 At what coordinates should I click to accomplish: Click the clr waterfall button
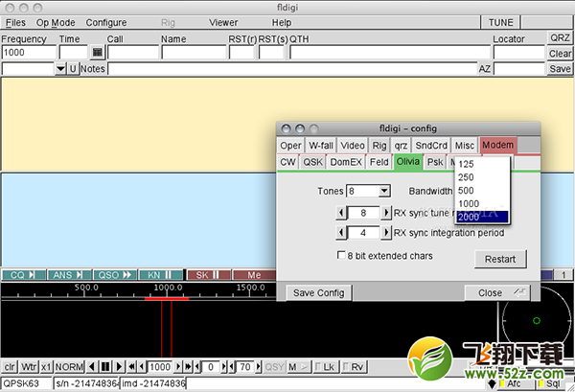point(10,367)
